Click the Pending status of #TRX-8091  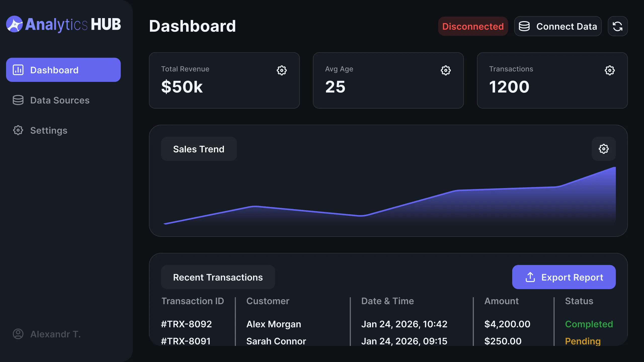tap(583, 341)
